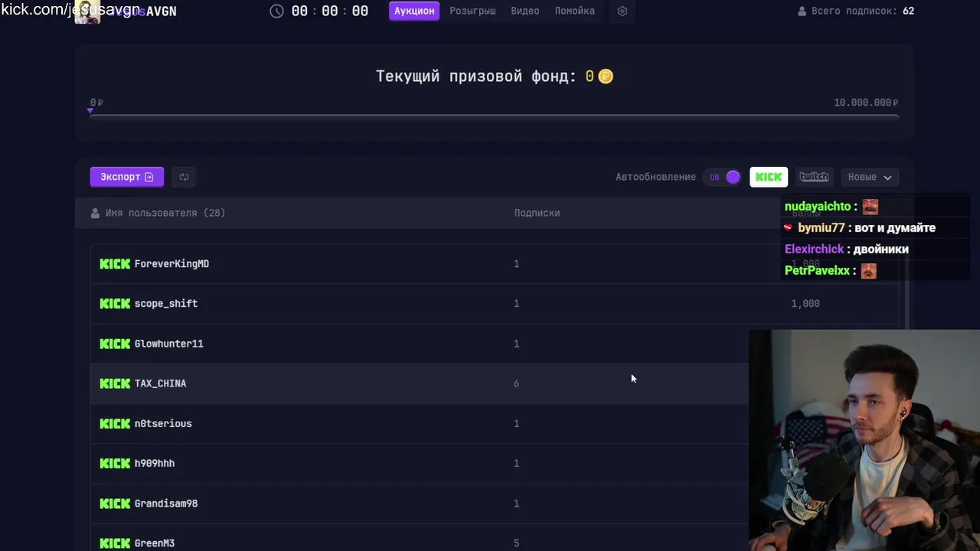The height and width of the screenshot is (551, 980).
Task: Switch to the Помойка tab
Action: click(x=575, y=11)
